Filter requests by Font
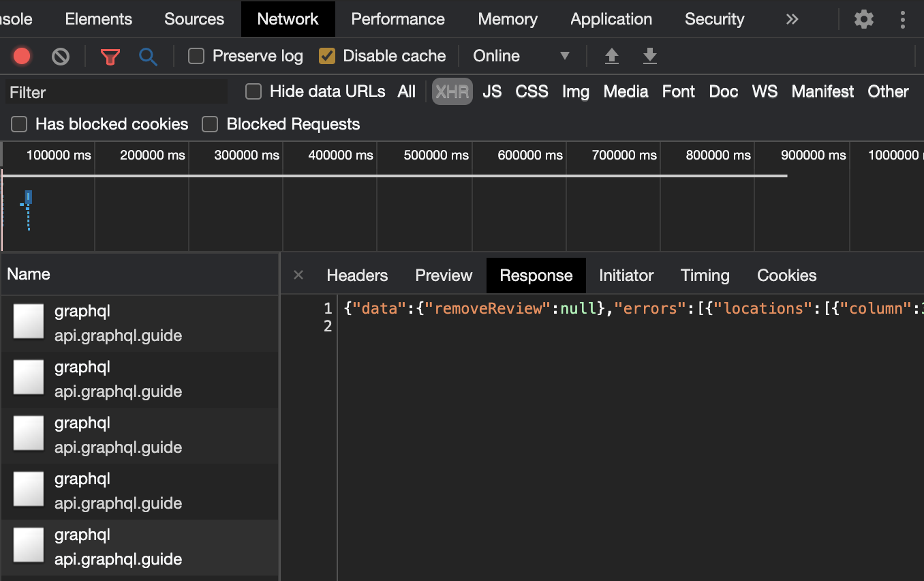This screenshot has width=924, height=581. click(x=679, y=91)
